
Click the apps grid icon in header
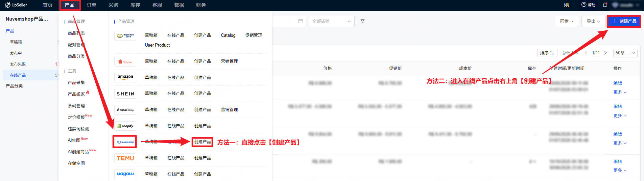[567, 5]
